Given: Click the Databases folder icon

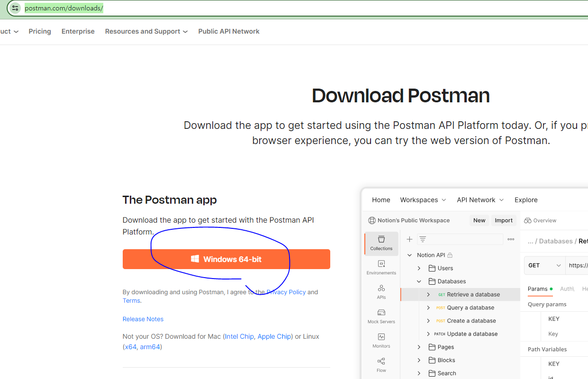Looking at the screenshot, I should [x=432, y=281].
